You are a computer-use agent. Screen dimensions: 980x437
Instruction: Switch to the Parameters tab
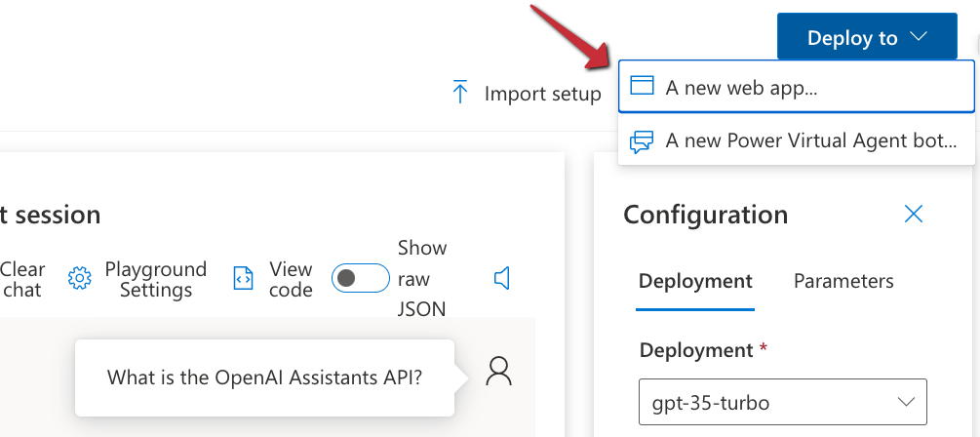(843, 282)
